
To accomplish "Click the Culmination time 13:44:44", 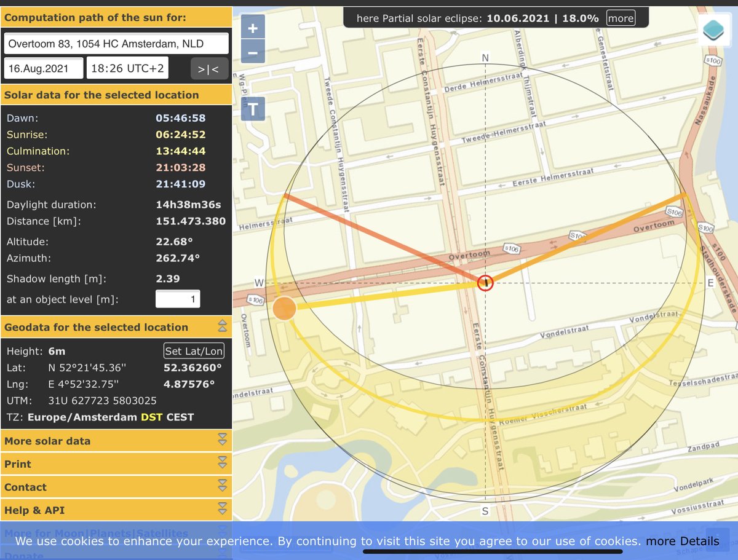I will click(181, 151).
